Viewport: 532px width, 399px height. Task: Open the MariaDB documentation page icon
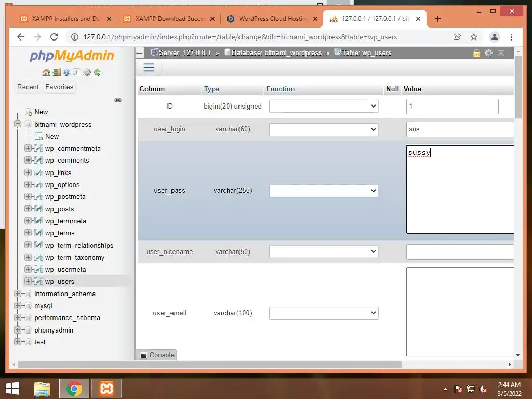click(77, 72)
